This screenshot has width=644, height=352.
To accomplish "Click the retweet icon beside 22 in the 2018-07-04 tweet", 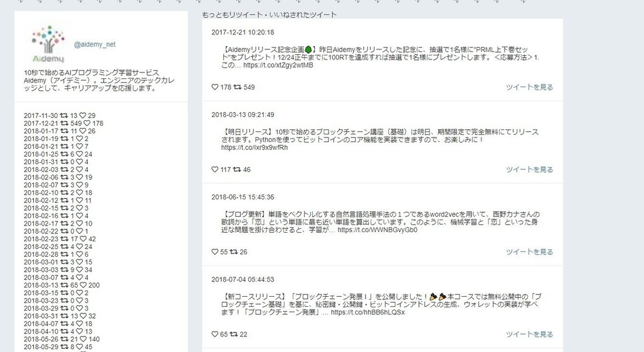I will point(233,334).
